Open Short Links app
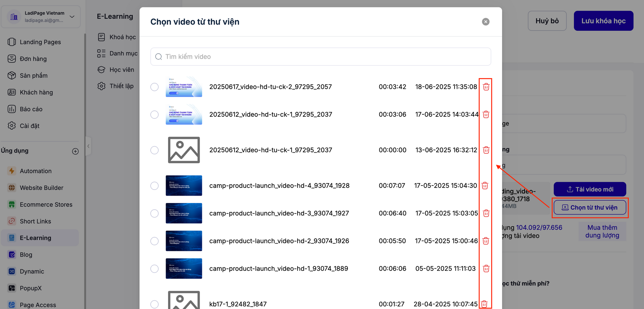 tap(35, 221)
